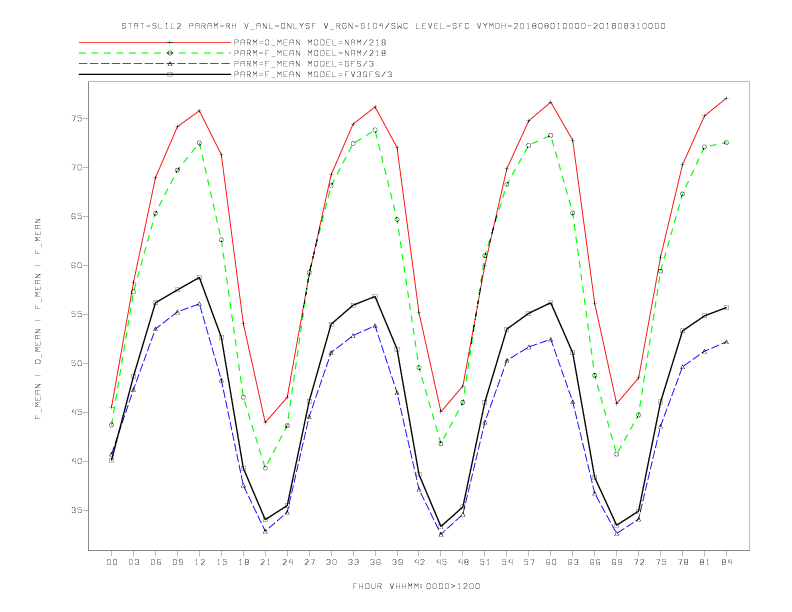Click the y-axis tick label 60
The image size is (792, 612).
click(x=77, y=266)
